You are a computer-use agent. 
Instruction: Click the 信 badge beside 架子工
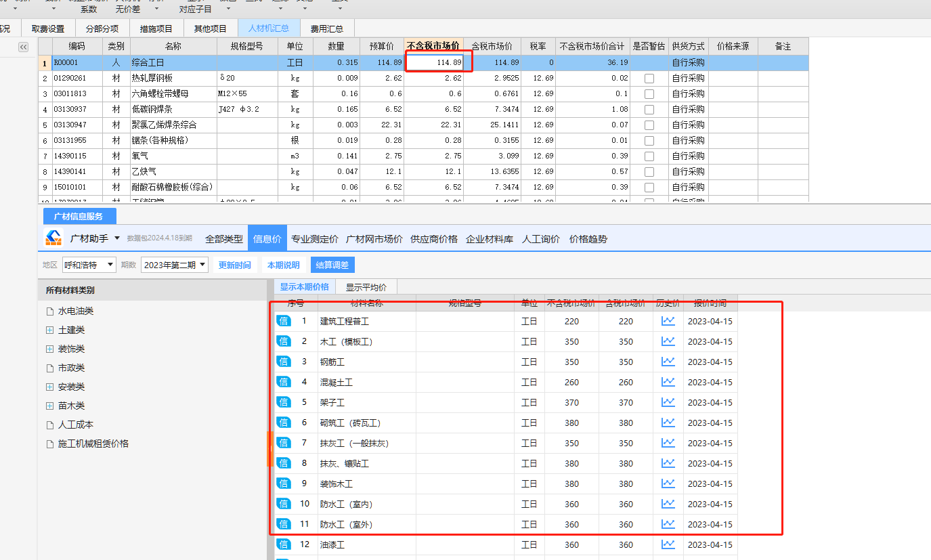tap(284, 402)
